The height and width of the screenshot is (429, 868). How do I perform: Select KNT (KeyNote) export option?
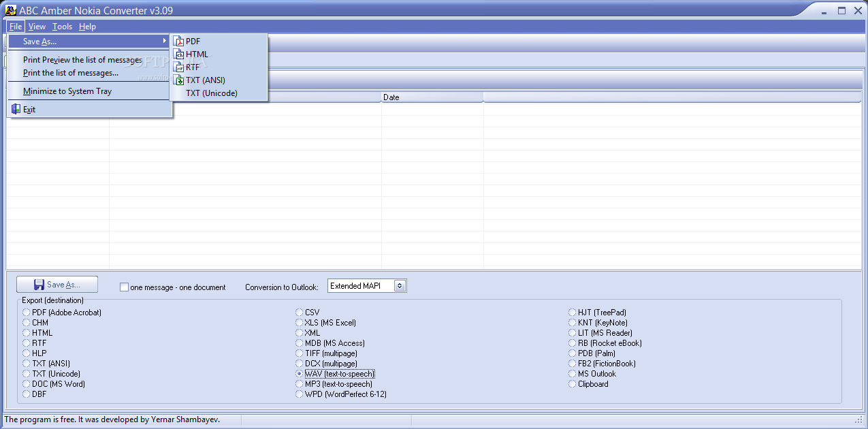598,323
